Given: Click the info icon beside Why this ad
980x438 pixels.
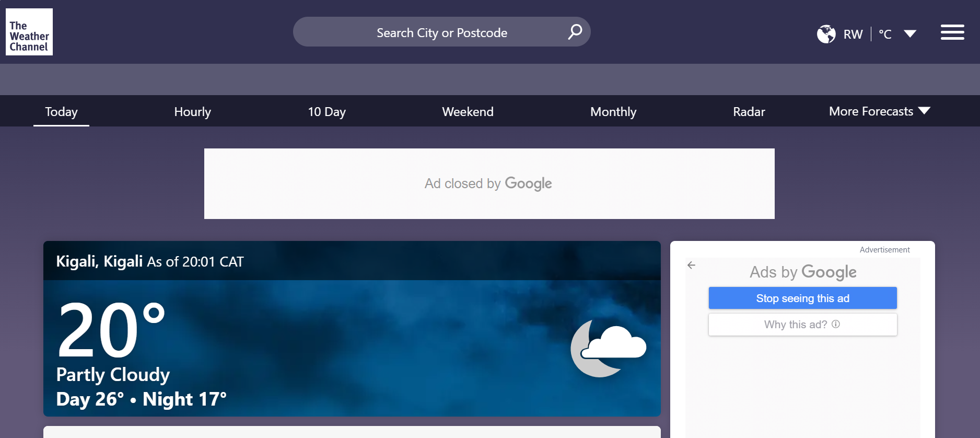Looking at the screenshot, I should (836, 324).
